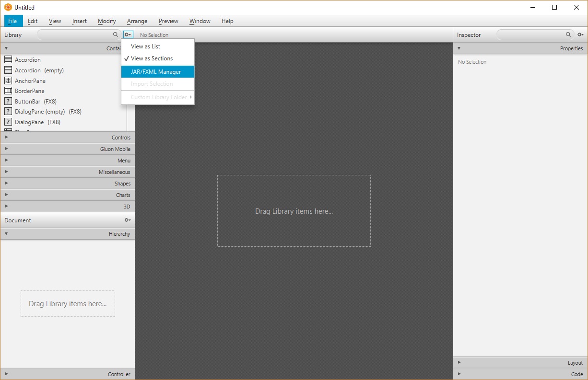Open the Edit menu

point(33,21)
